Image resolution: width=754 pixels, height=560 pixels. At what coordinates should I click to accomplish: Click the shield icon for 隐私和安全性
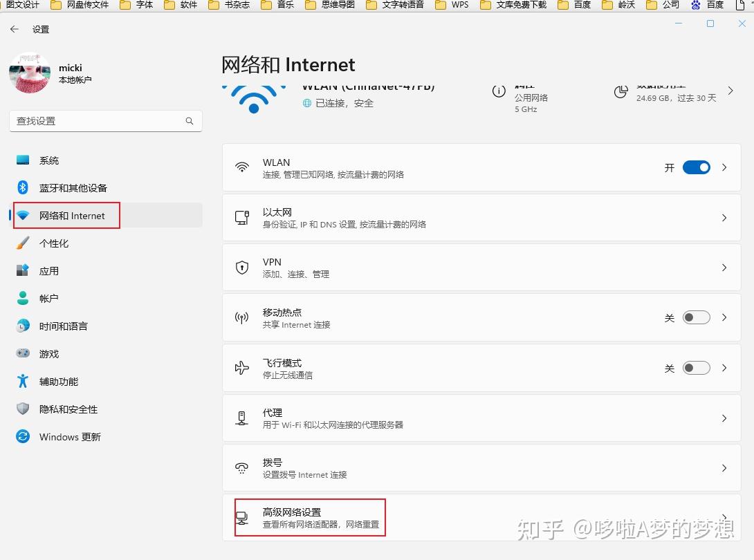pyautogui.click(x=23, y=409)
